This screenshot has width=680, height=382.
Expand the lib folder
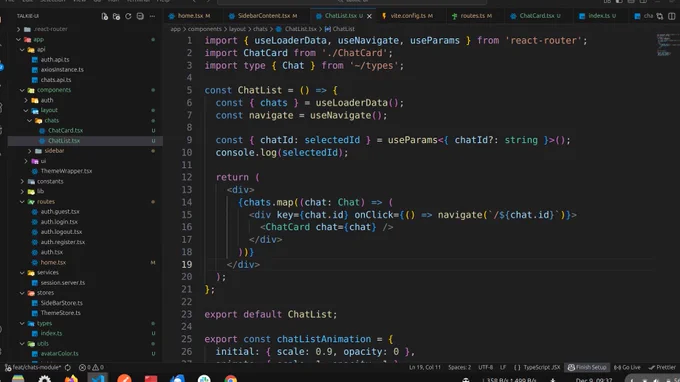(x=40, y=191)
